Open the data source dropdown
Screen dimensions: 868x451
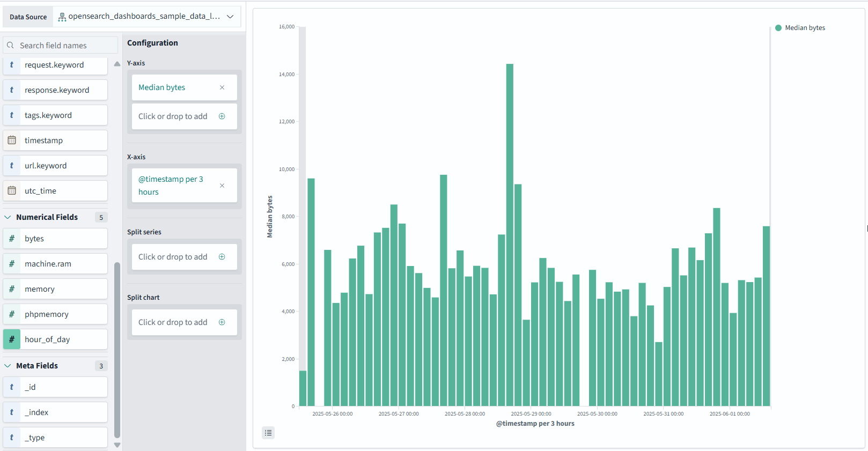[146, 17]
